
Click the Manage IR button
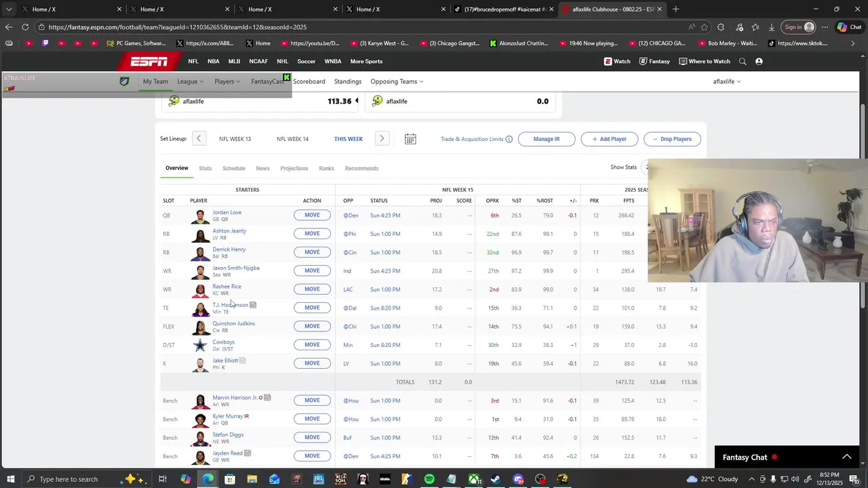547,139
